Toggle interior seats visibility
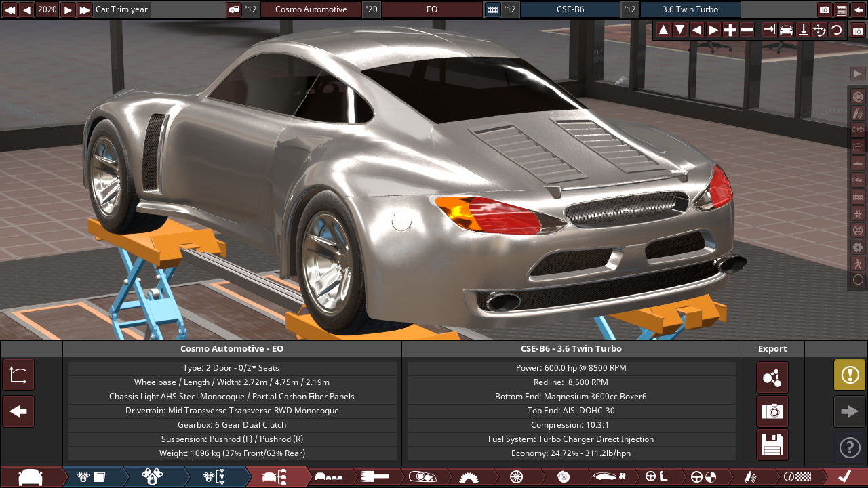The image size is (868, 488). pyautogui.click(x=858, y=197)
